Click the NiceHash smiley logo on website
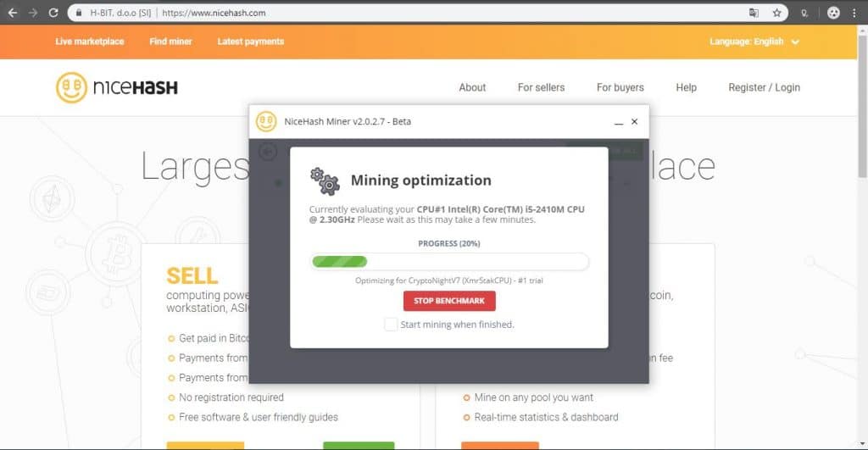This screenshot has height=450, width=868. pyautogui.click(x=71, y=87)
